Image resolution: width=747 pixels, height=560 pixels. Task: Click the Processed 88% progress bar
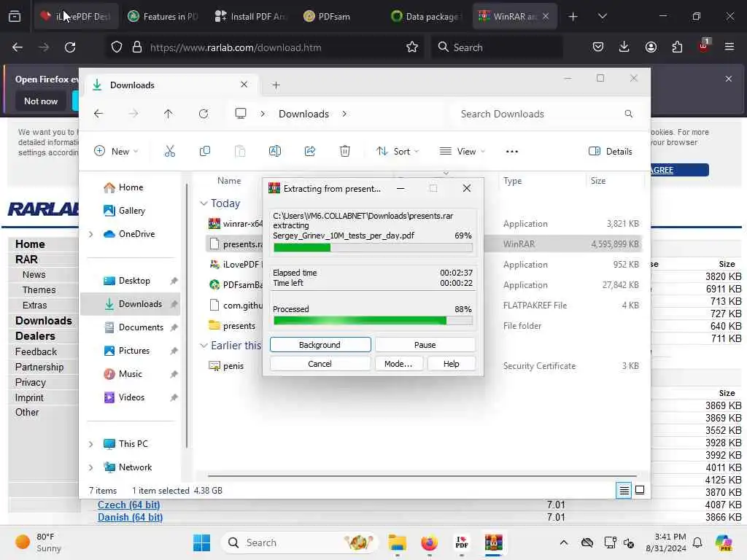pos(373,321)
